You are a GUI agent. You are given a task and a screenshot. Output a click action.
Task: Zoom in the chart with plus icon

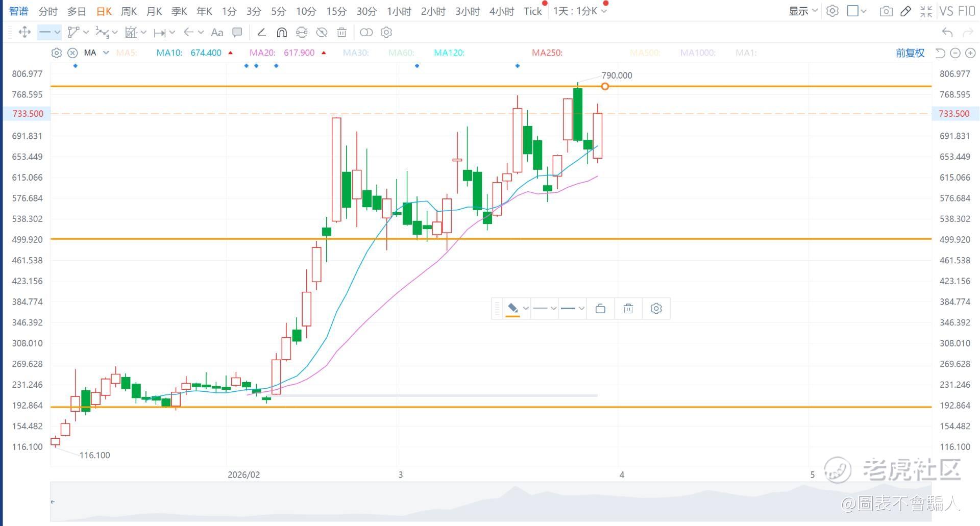[x=971, y=53]
